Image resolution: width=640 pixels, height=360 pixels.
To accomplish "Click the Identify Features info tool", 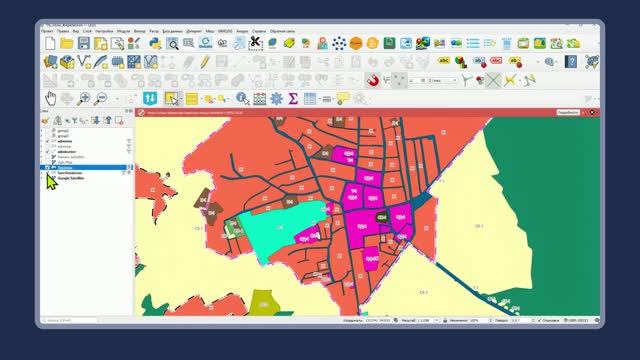I will click(x=242, y=98).
